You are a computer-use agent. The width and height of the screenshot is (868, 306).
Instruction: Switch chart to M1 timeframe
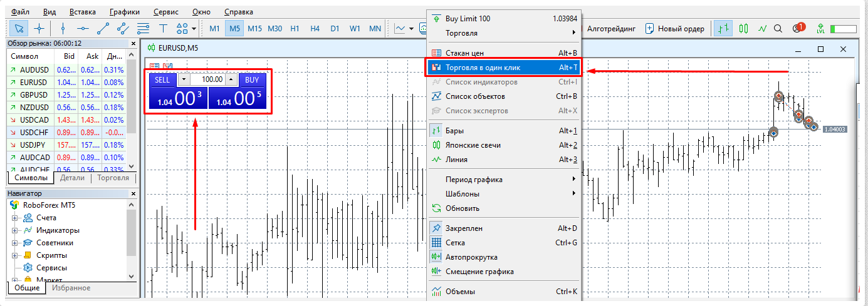click(x=215, y=28)
